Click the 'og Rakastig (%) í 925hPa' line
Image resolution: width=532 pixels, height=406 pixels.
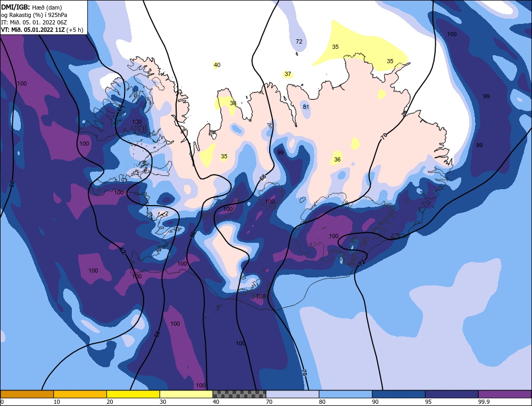click(34, 14)
